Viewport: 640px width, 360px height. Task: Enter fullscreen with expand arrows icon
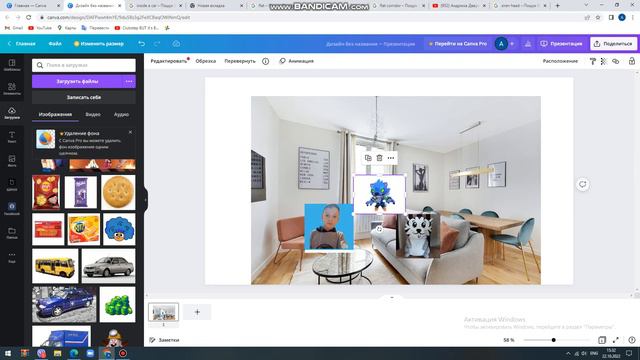coord(616,340)
